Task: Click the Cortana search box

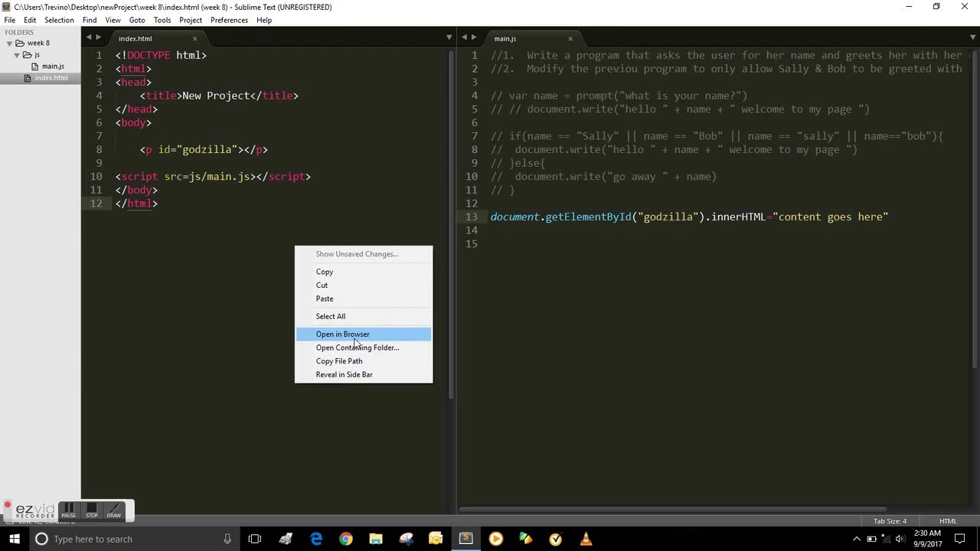Action: pyautogui.click(x=135, y=539)
